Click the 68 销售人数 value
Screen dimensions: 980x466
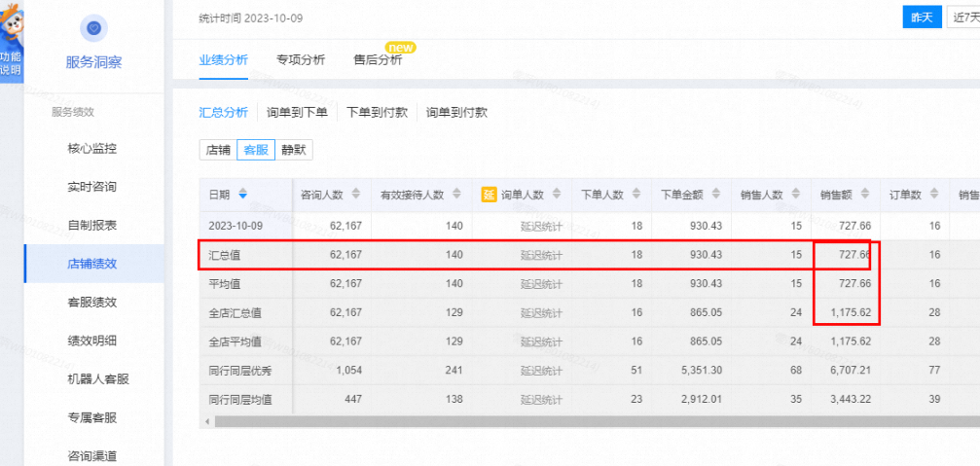pyautogui.click(x=796, y=371)
